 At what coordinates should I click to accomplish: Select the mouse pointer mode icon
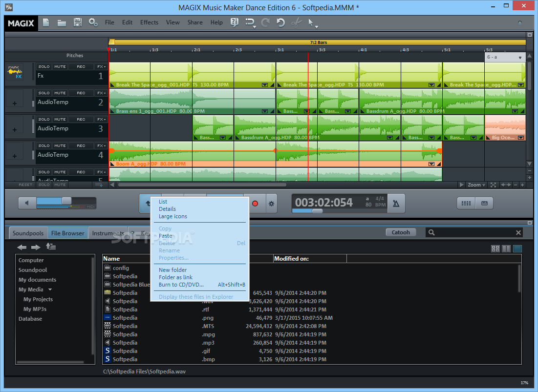(x=310, y=22)
